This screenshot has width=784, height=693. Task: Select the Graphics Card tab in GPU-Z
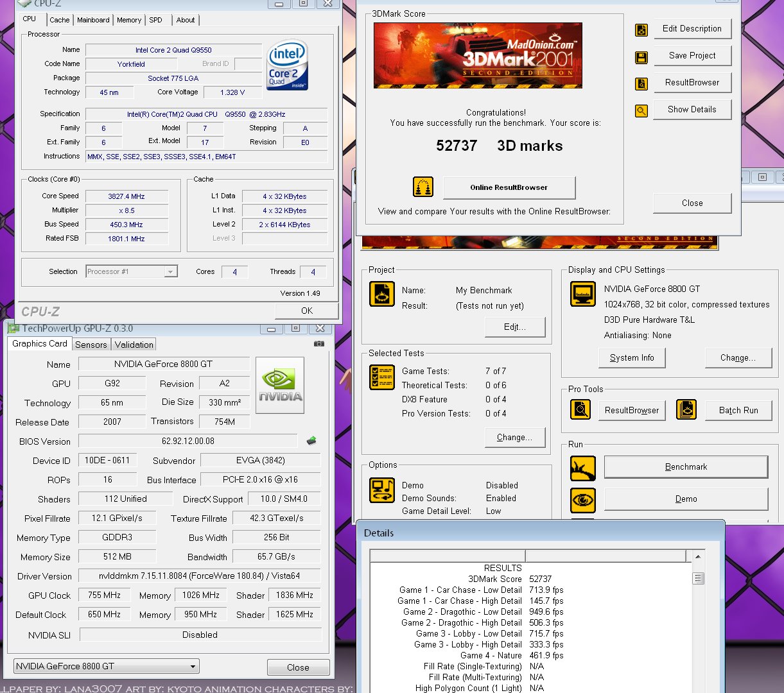(x=40, y=344)
